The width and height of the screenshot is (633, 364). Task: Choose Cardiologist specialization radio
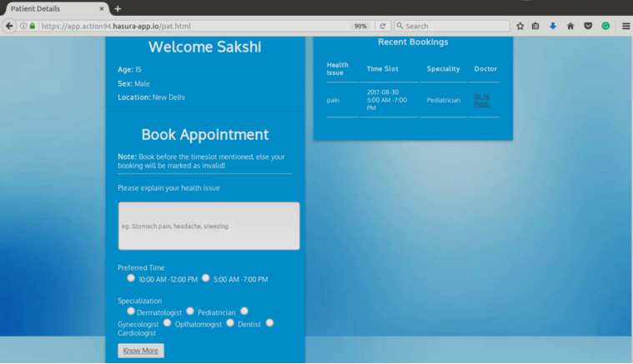pyautogui.click(x=269, y=323)
